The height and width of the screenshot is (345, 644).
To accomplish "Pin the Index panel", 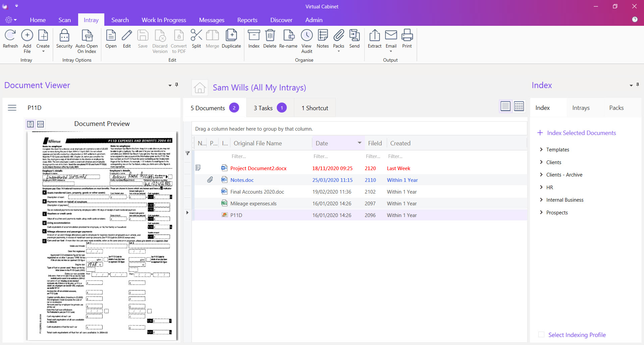I will pyautogui.click(x=638, y=85).
